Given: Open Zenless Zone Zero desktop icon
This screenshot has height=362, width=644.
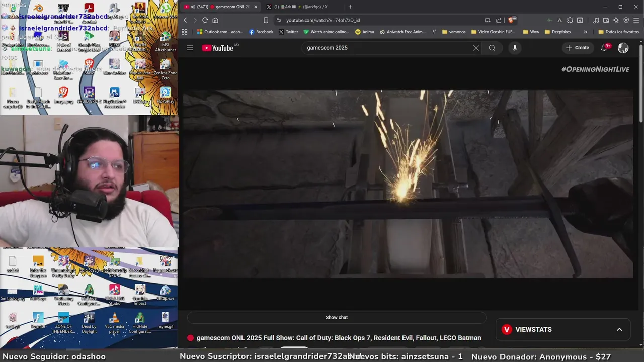Looking at the screenshot, I should 165,68.
